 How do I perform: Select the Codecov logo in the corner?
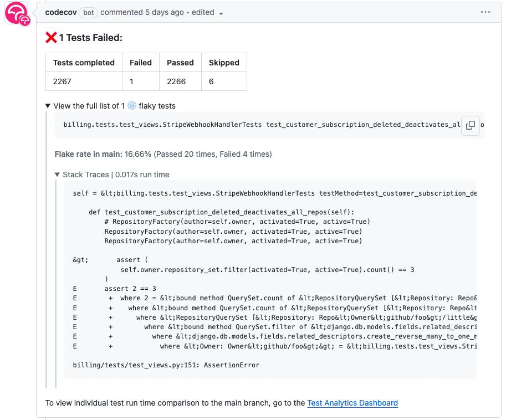(17, 12)
